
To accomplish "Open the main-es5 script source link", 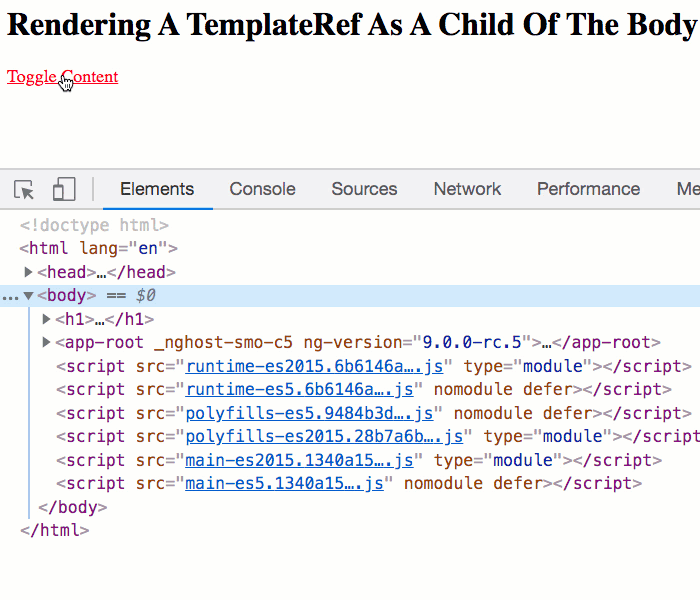I will pyautogui.click(x=284, y=483).
